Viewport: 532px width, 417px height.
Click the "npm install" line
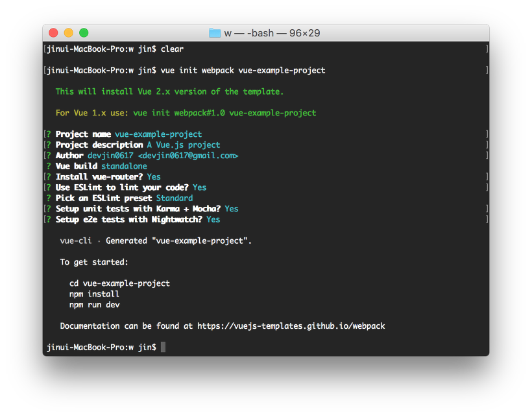[x=94, y=294]
